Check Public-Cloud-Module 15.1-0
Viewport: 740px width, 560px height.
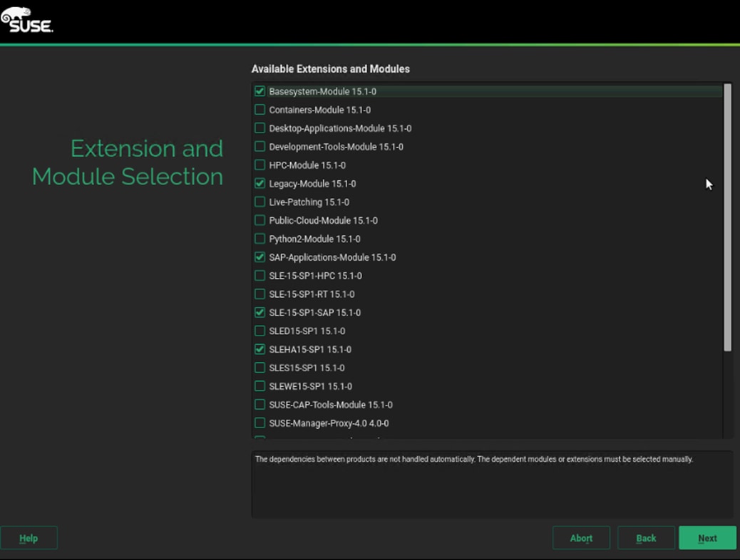(260, 221)
